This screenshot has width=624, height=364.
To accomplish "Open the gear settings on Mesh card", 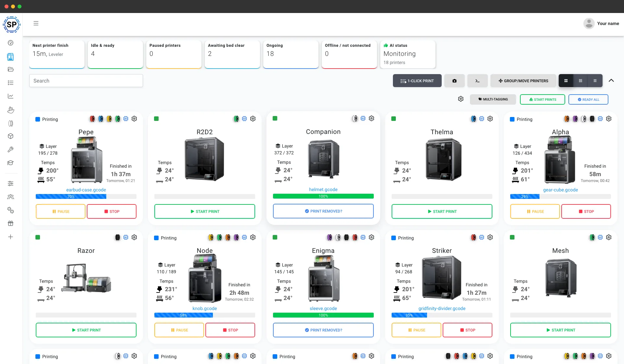I will pyautogui.click(x=609, y=238).
